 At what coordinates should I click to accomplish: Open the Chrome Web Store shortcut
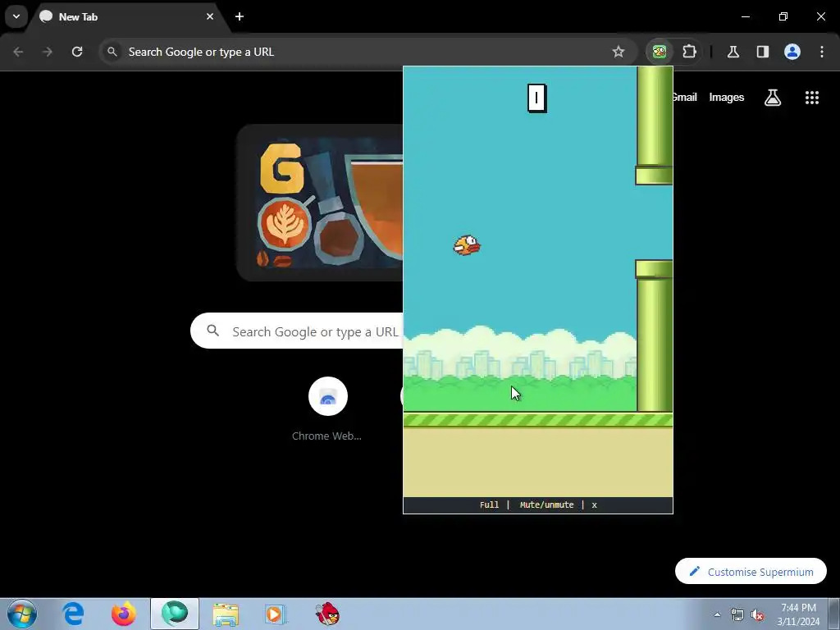[327, 409]
